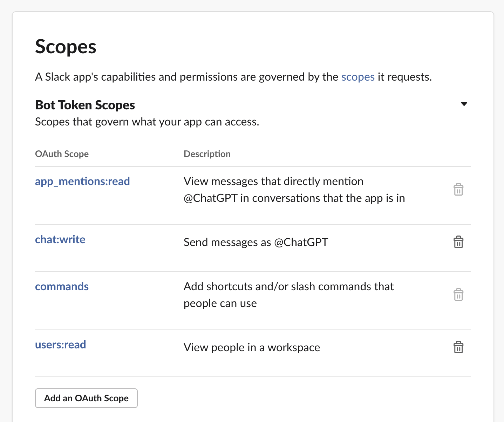Select the 'Send messages as @ChatGPT' description

pos(256,242)
